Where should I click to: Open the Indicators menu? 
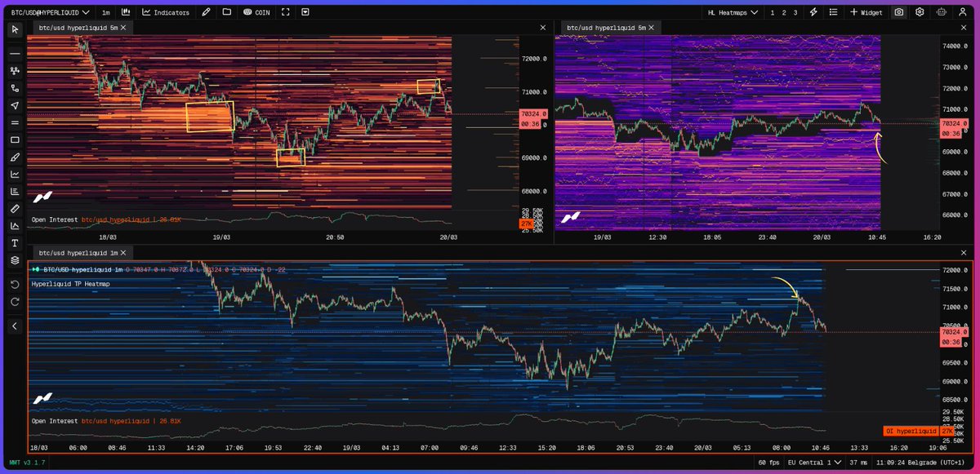coord(166,12)
